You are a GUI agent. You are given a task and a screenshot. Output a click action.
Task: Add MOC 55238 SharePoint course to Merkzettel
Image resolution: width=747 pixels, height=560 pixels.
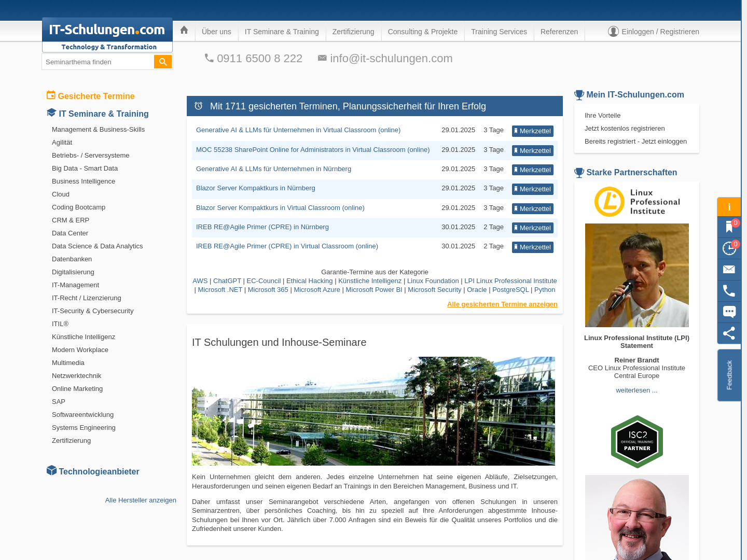(533, 151)
